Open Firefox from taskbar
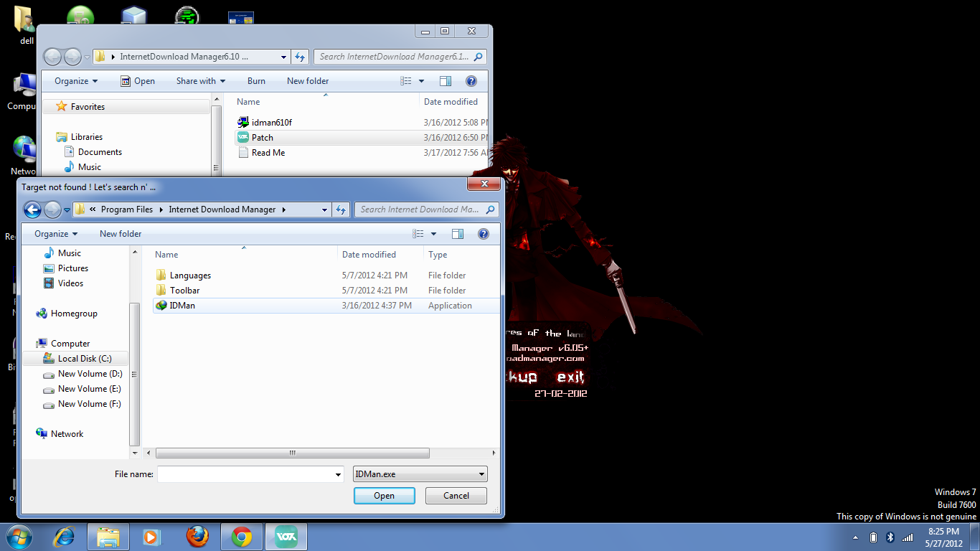Screen dimensions: 980x551 [197, 537]
